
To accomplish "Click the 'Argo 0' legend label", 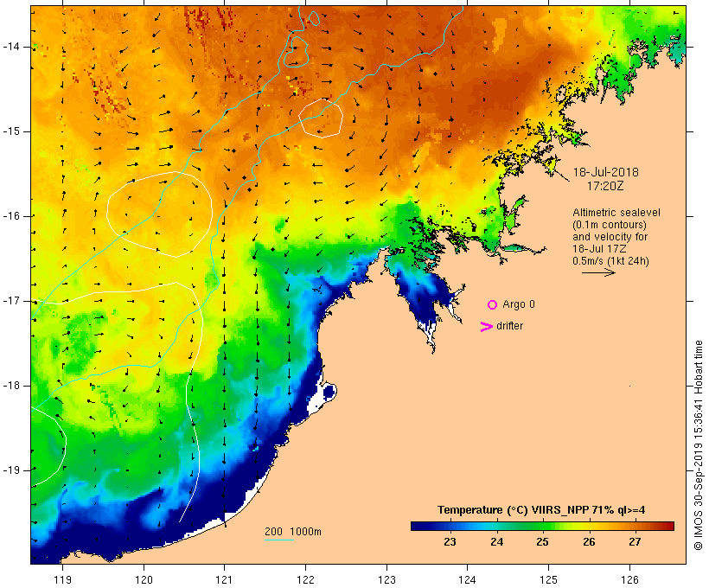I will coord(519,304).
